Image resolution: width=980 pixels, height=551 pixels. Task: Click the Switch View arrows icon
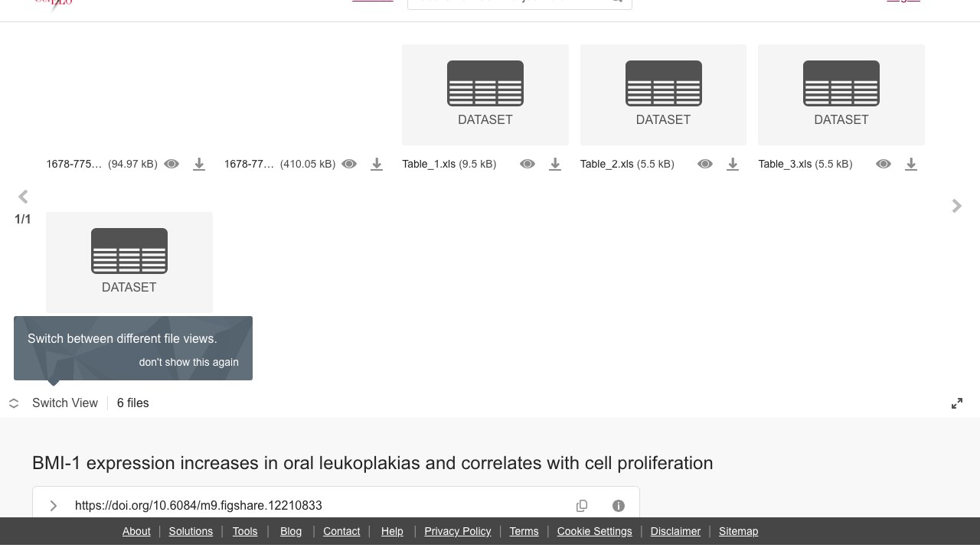[14, 403]
